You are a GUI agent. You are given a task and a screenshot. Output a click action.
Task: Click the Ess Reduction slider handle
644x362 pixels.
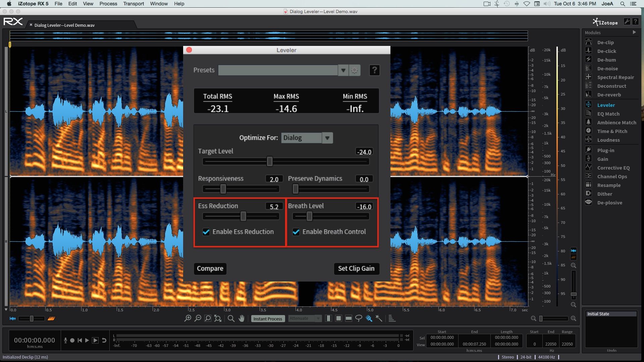click(x=243, y=217)
